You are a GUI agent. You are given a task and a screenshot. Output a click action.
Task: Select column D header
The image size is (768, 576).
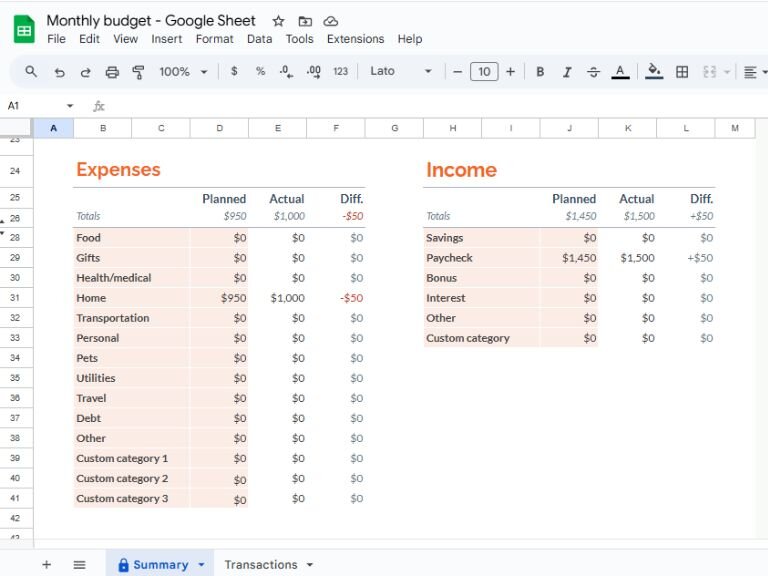[219, 128]
